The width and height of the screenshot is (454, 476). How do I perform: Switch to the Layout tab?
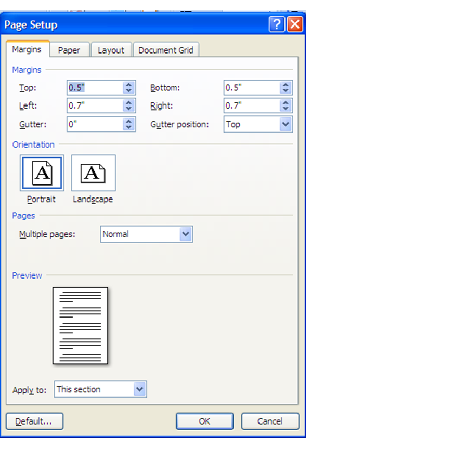111,50
